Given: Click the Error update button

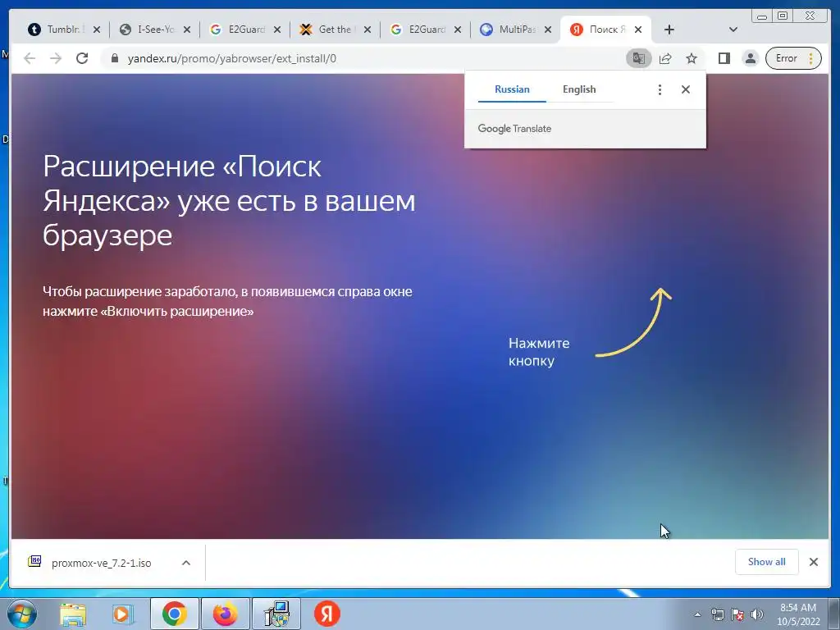Looking at the screenshot, I should pyautogui.click(x=793, y=58).
